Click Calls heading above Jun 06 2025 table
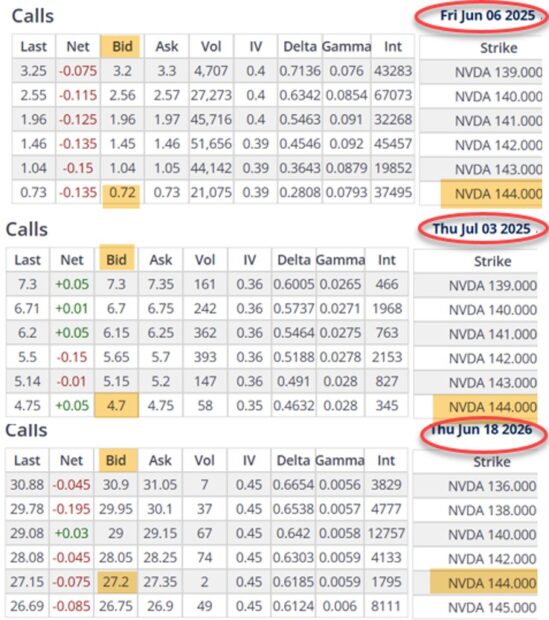The image size is (549, 620). pyautogui.click(x=32, y=16)
